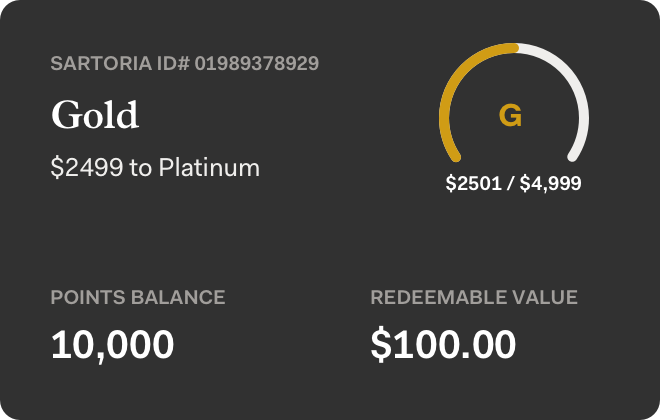The width and height of the screenshot is (660, 420).
Task: Select the 10,000 points value
Action: click(112, 344)
